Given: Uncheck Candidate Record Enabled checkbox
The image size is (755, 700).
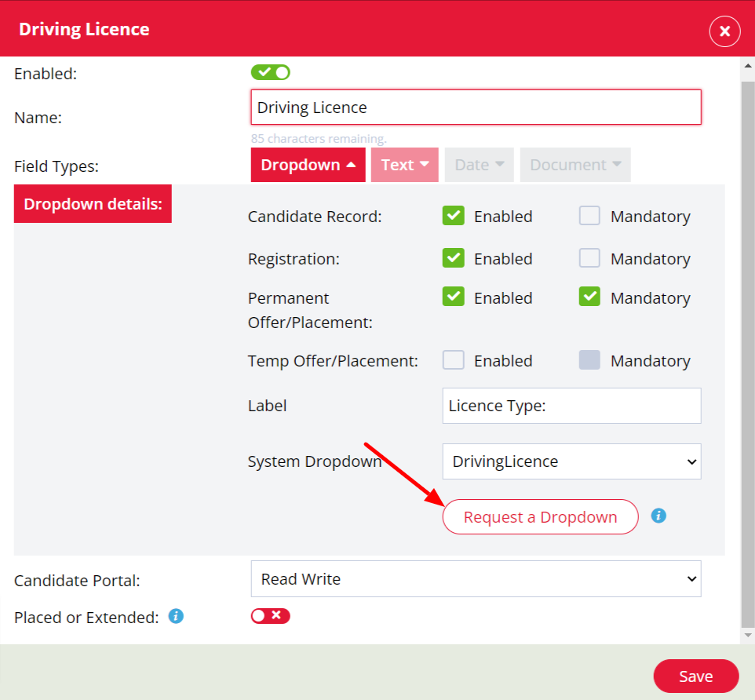Looking at the screenshot, I should tap(453, 216).
